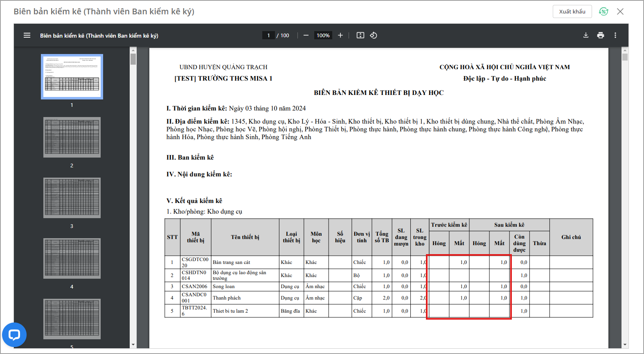
Task: Zoom out with the minus icon
Action: (x=306, y=35)
